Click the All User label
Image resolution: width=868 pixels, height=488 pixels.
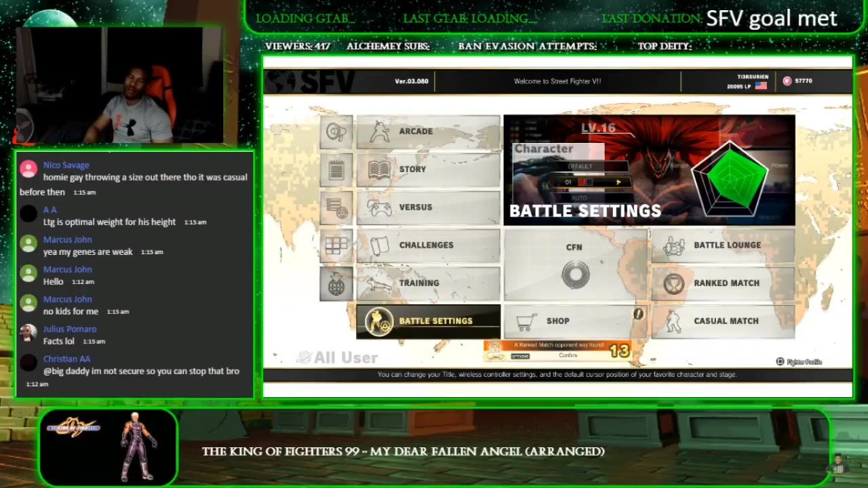coord(338,358)
